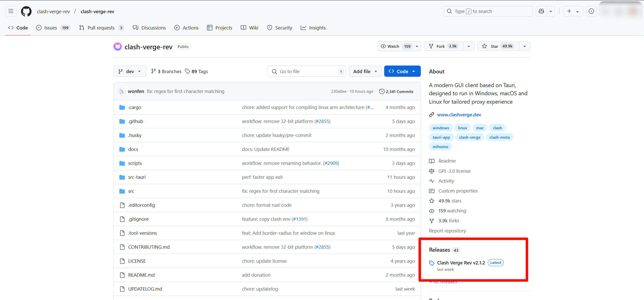Click the tag icon beside 89 Tags

[x=187, y=71]
